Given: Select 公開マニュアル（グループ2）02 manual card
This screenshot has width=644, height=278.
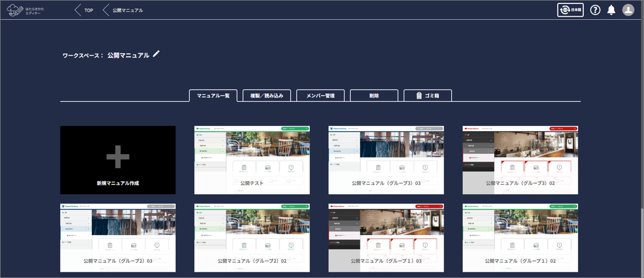Looking at the screenshot, I should tap(252, 237).
